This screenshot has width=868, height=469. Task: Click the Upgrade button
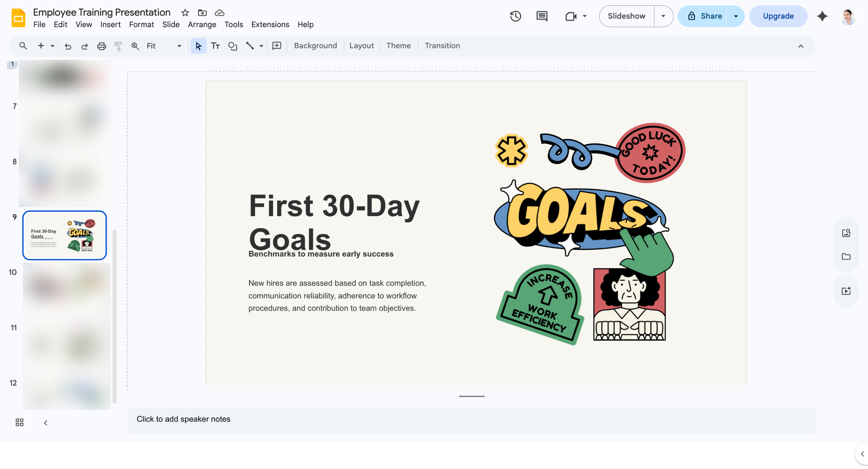click(778, 16)
